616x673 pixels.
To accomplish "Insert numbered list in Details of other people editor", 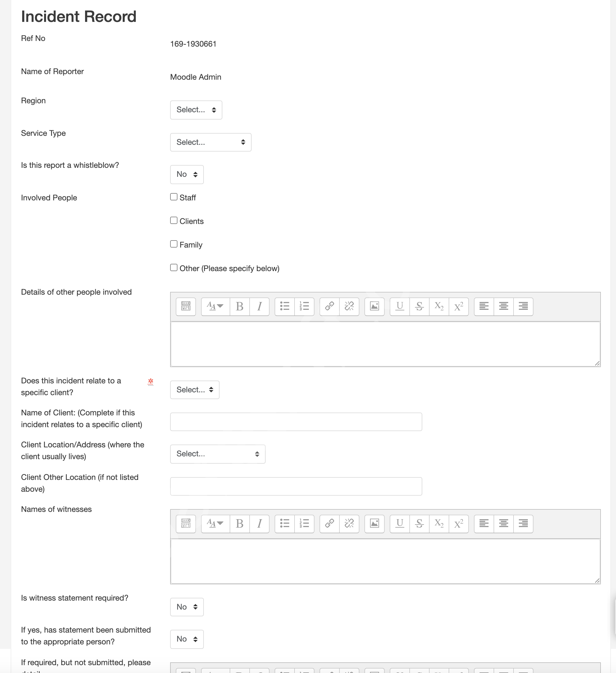I will coord(304,306).
